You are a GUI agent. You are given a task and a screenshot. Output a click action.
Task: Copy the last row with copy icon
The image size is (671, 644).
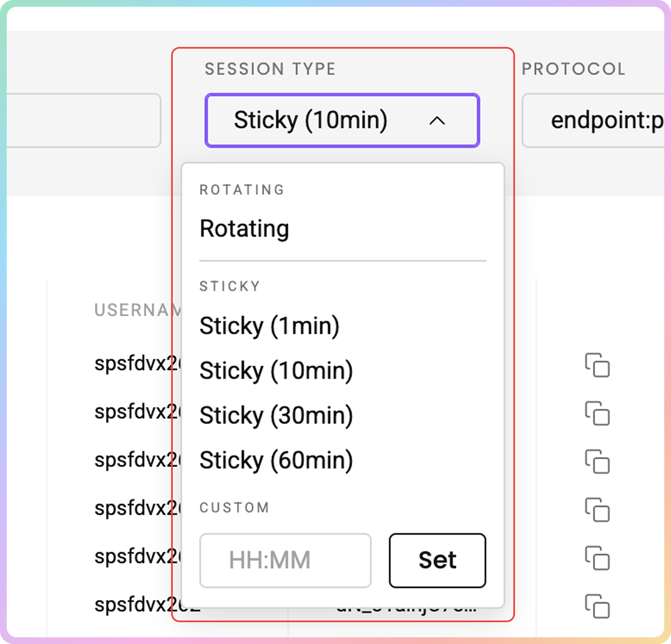click(x=597, y=606)
